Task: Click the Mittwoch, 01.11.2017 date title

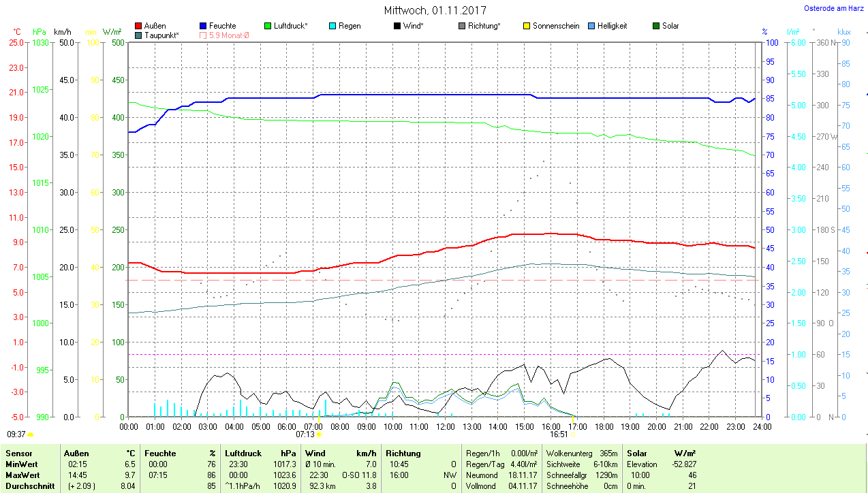Action: [x=435, y=10]
